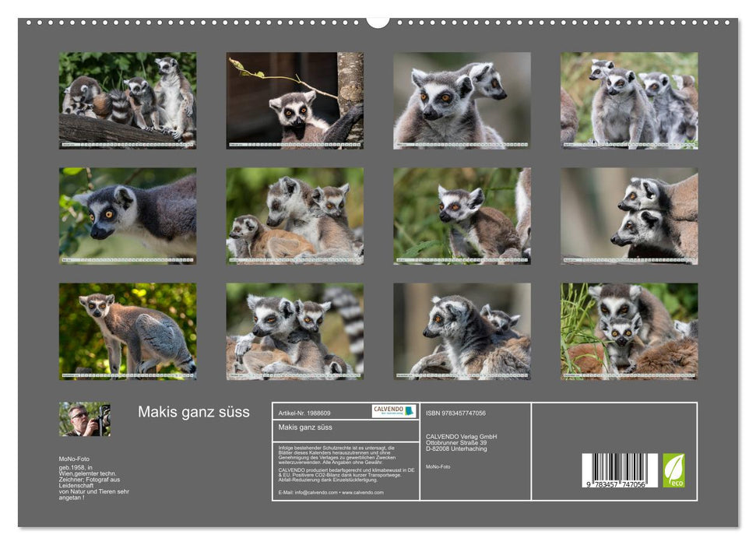The height and width of the screenshot is (545, 756).
Task: Open photo of lemur standing on all fours
Action: coord(128,331)
